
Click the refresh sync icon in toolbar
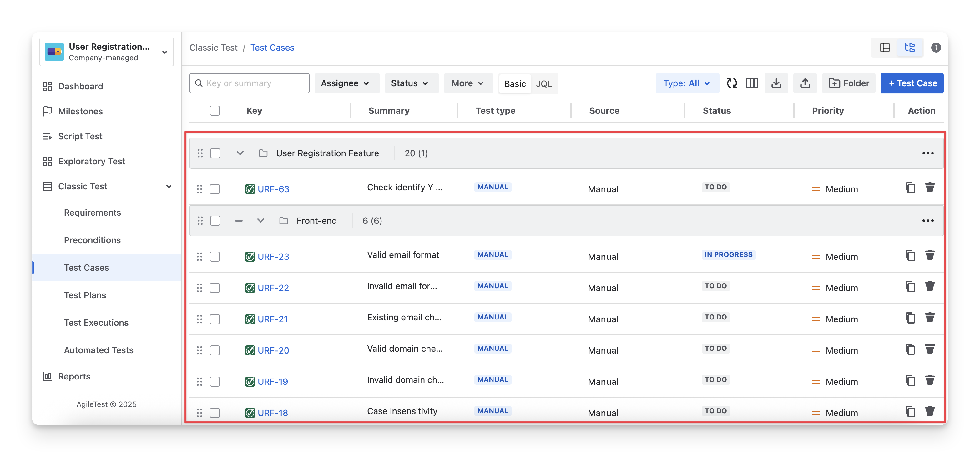click(732, 83)
